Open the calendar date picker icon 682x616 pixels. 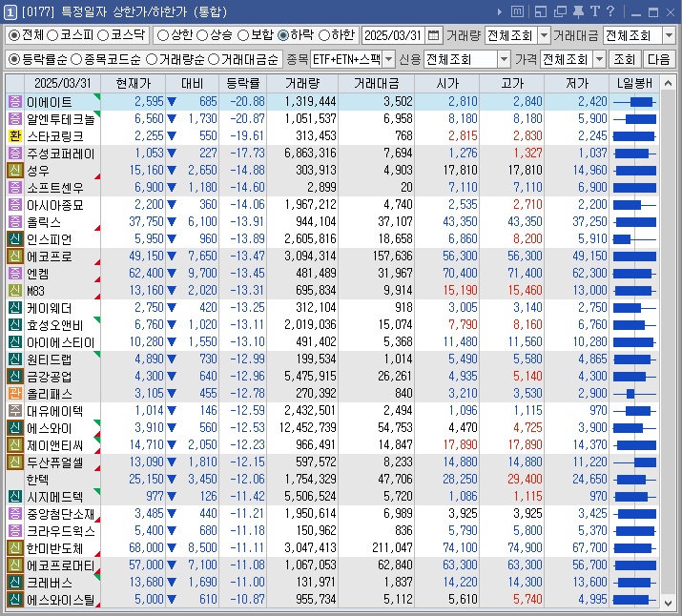(x=433, y=35)
